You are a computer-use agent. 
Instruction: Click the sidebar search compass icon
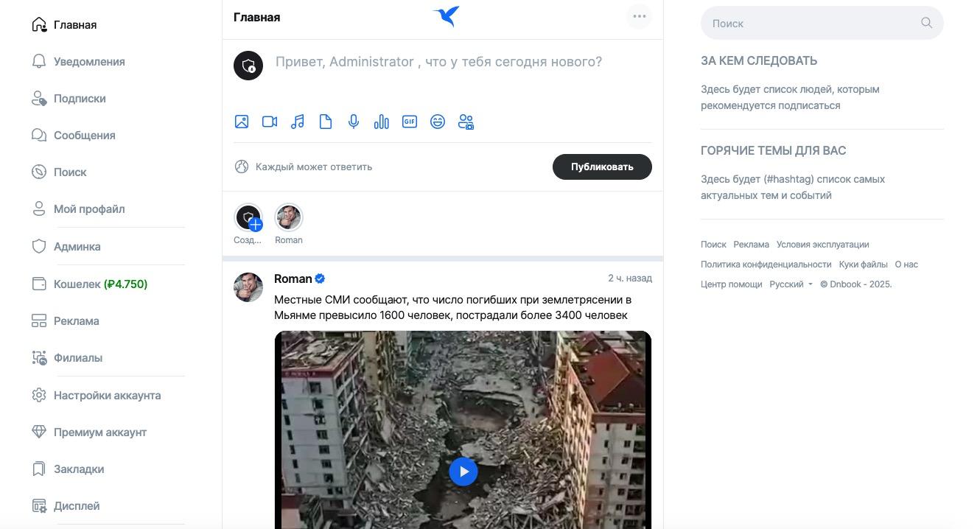(39, 172)
